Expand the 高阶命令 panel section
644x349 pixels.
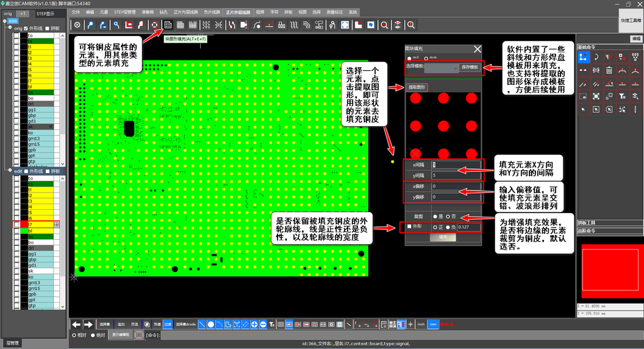610,231
